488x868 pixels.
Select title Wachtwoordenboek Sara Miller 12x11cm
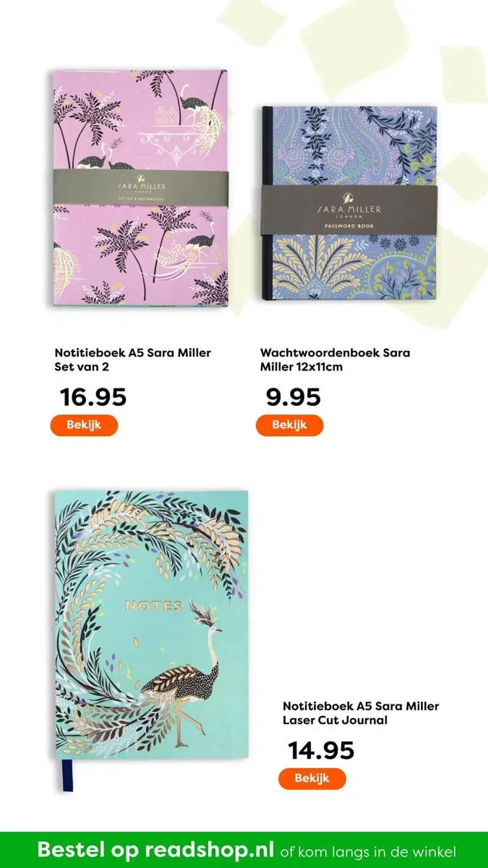coord(335,359)
